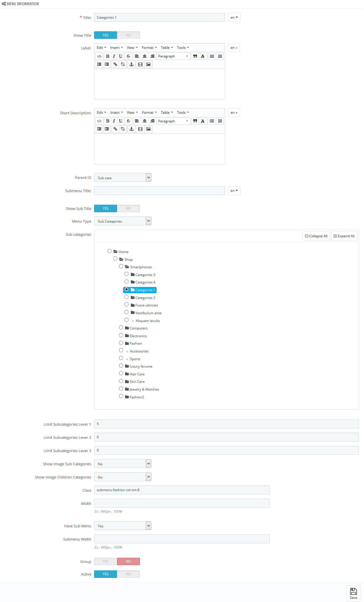Open the Parent ID dropdown

click(x=122, y=178)
